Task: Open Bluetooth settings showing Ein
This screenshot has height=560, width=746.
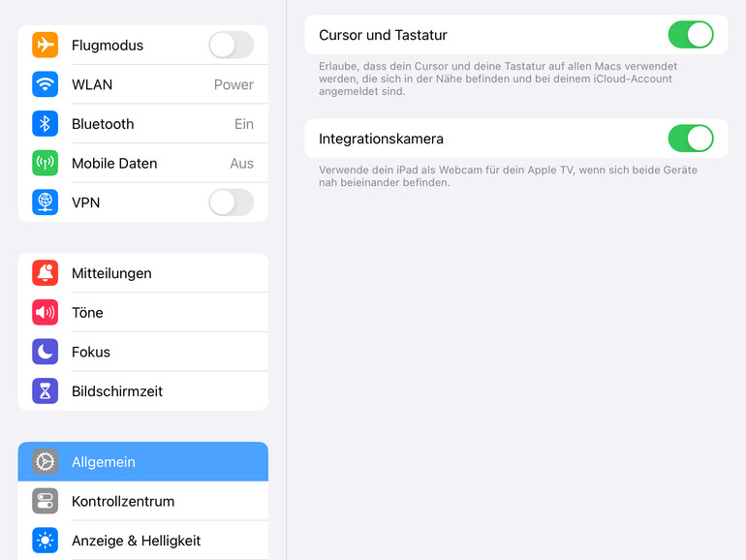Action: coord(155,124)
